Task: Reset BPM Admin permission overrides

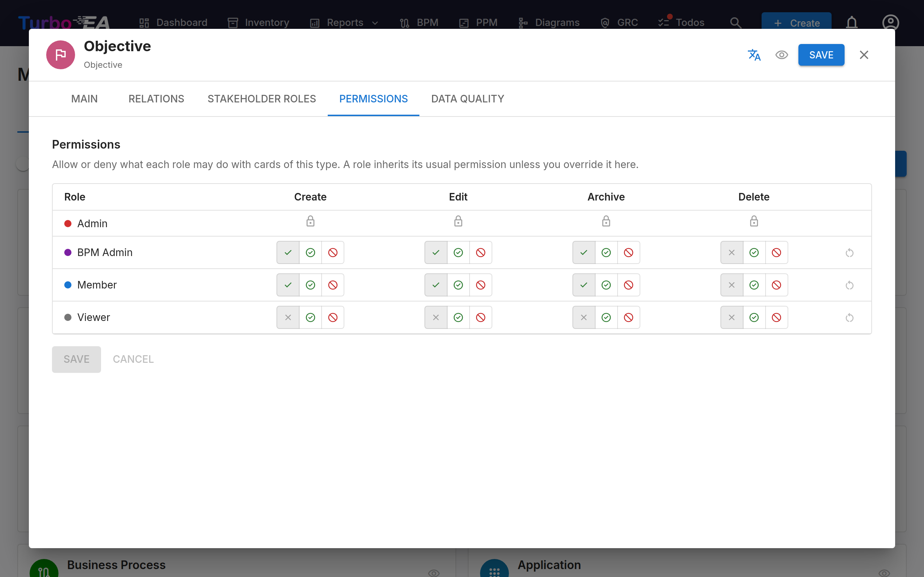Action: [849, 253]
